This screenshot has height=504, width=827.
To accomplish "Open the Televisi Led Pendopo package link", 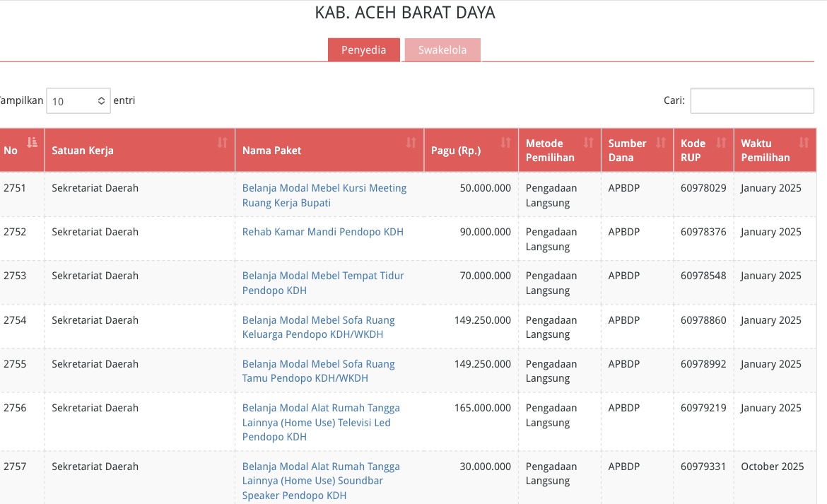I will click(x=321, y=422).
